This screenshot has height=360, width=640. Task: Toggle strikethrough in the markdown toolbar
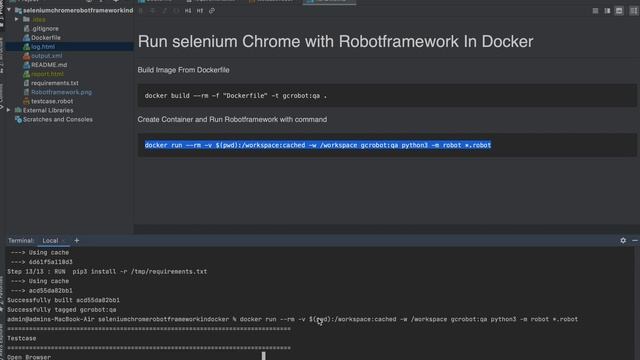point(153,11)
